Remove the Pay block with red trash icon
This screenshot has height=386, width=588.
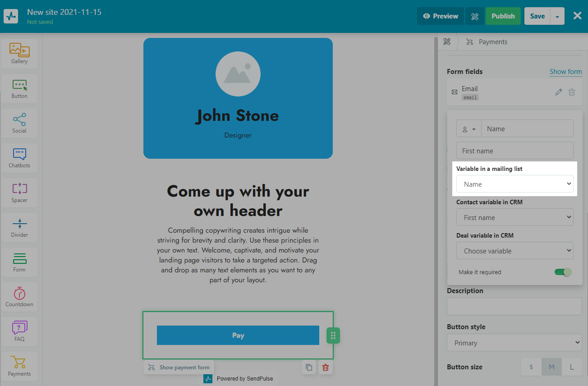pyautogui.click(x=325, y=367)
